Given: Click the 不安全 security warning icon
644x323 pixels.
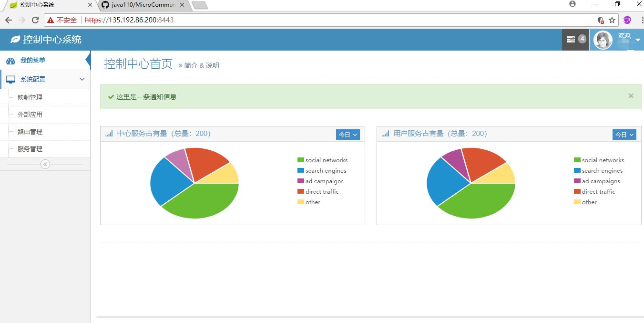Looking at the screenshot, I should pos(51,20).
